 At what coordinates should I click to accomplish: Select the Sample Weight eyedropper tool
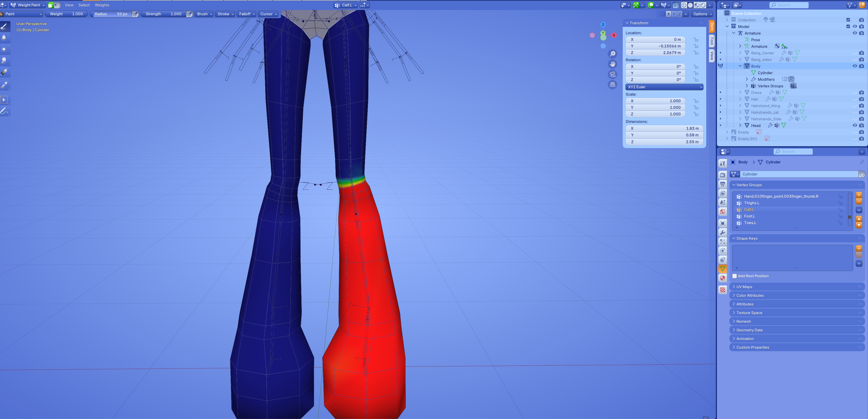4,85
